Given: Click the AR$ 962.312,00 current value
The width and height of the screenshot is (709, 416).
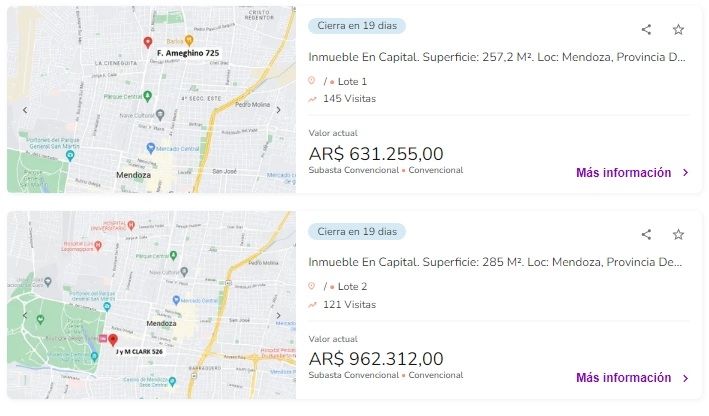Looking at the screenshot, I should (x=376, y=358).
